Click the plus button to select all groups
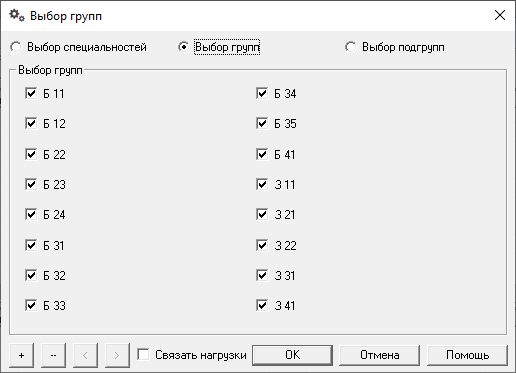Screen dimensions: 516x373 (x=22, y=355)
